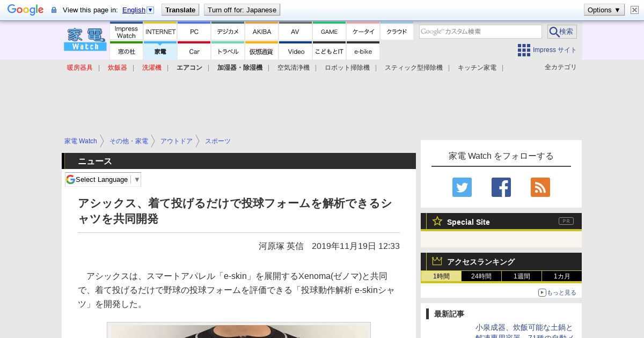
Task: Open the デジカメ nav tab
Action: (x=228, y=32)
